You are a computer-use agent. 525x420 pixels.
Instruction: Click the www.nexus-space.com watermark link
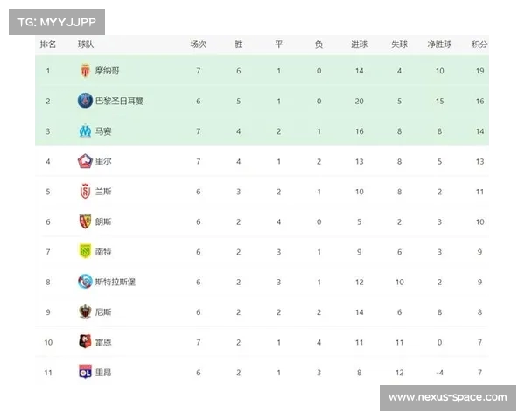pos(448,397)
